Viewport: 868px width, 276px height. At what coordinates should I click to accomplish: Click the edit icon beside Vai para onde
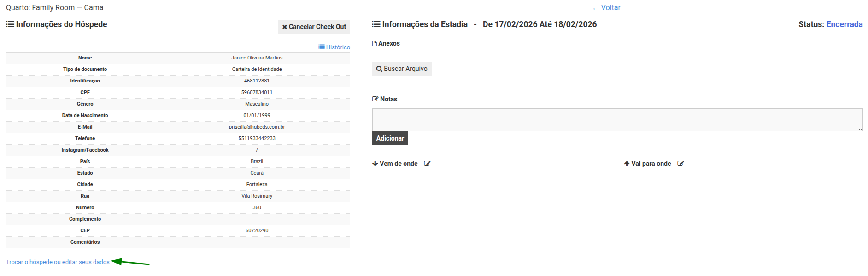[680, 164]
